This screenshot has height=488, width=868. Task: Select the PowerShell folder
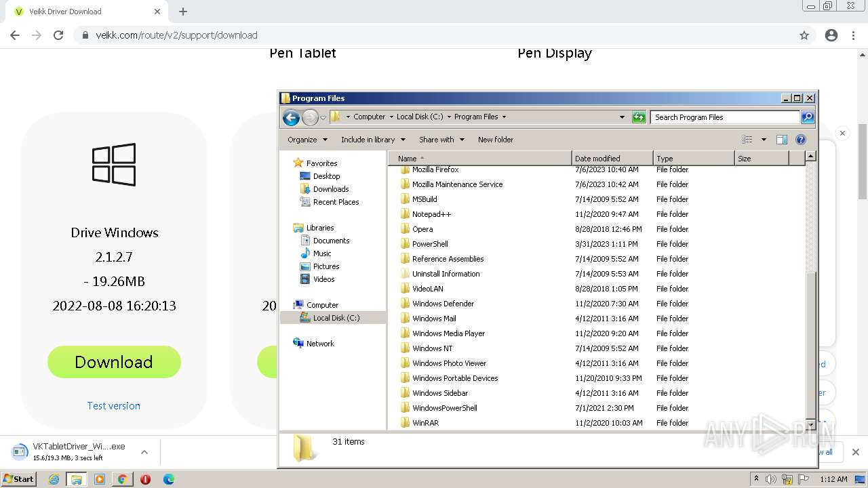pos(430,244)
